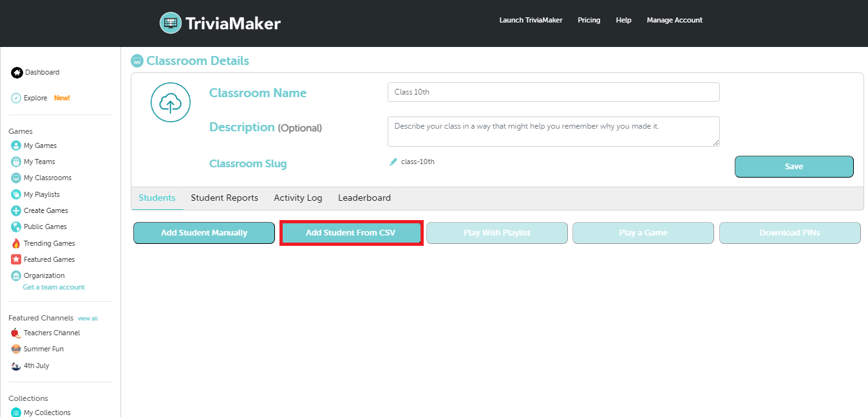Open the Activity Log tab
Screen dimensions: 868x417
298,198
